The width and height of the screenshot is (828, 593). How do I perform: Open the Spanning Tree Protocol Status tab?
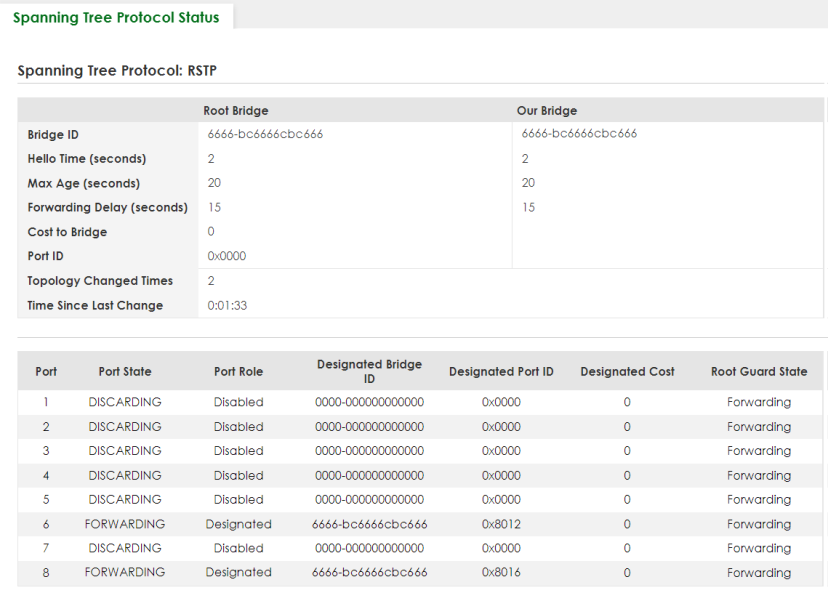tap(116, 18)
